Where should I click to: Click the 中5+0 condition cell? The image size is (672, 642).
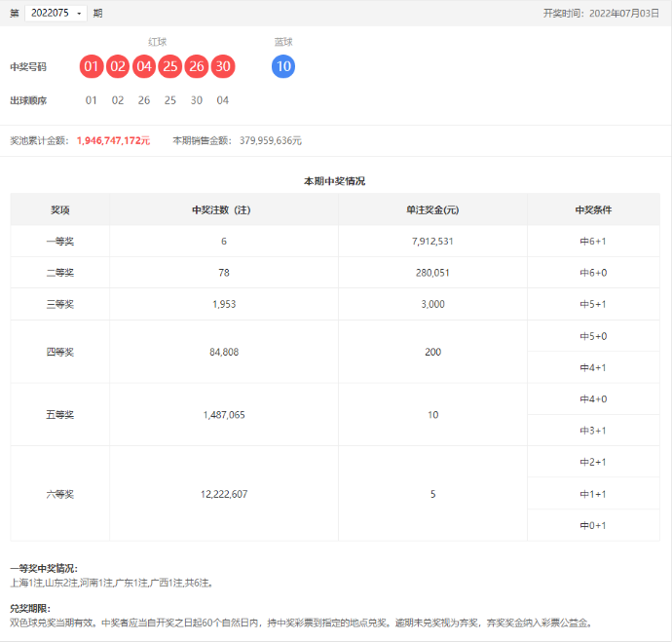point(593,336)
